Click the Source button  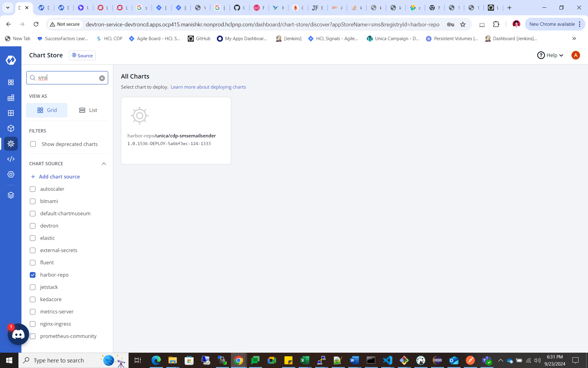pos(82,56)
